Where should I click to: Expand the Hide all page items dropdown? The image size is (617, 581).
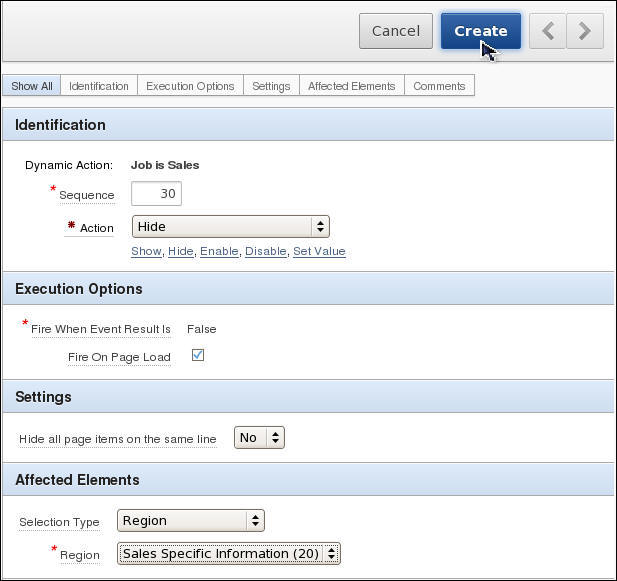(259, 437)
